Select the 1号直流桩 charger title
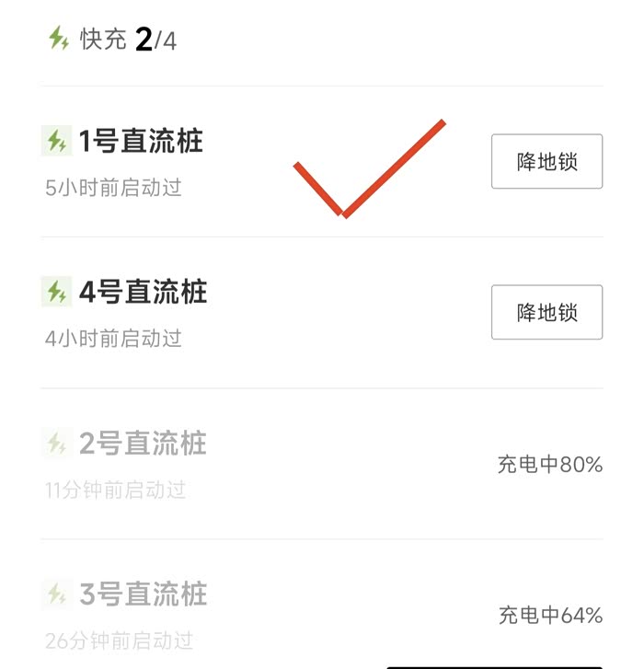The height and width of the screenshot is (669, 644). (x=141, y=141)
